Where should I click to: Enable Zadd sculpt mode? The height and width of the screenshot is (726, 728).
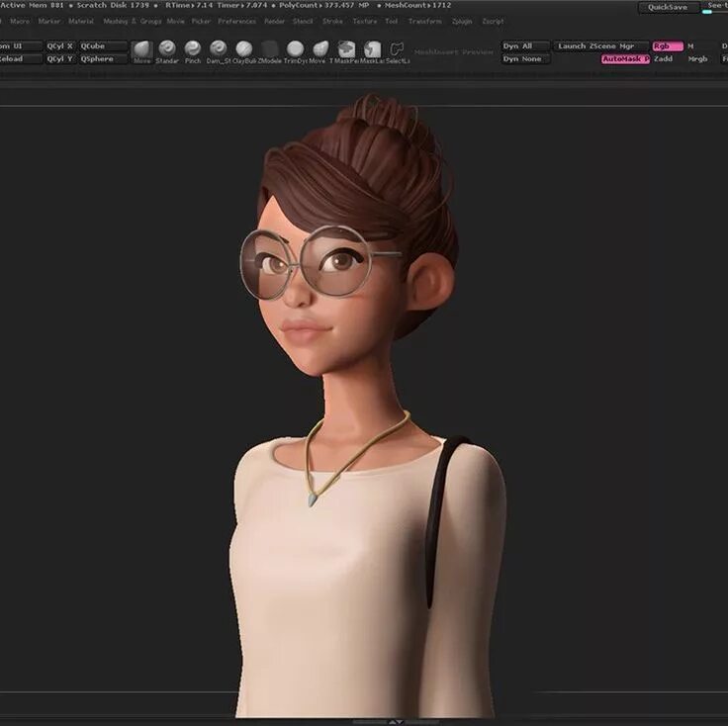tap(663, 59)
